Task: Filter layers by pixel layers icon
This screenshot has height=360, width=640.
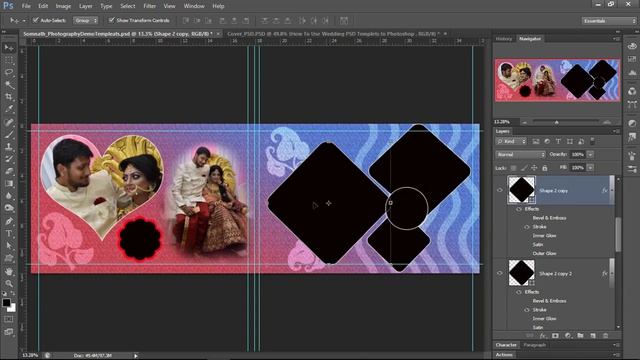Action: (x=536, y=142)
